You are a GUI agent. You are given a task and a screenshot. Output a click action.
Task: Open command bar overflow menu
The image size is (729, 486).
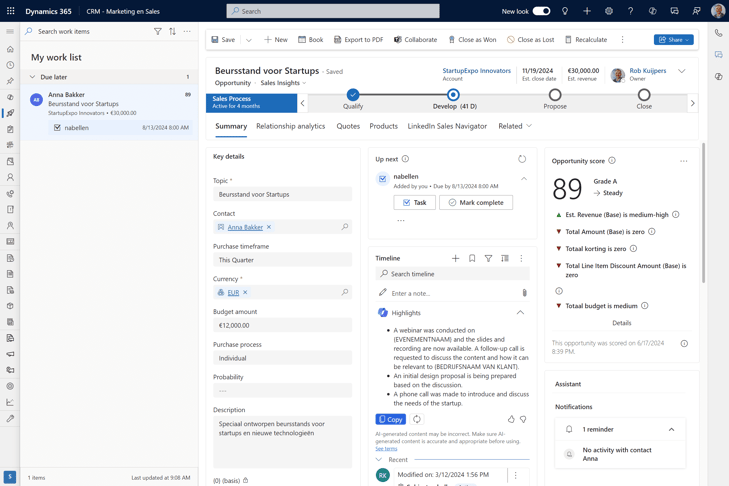[x=623, y=40]
